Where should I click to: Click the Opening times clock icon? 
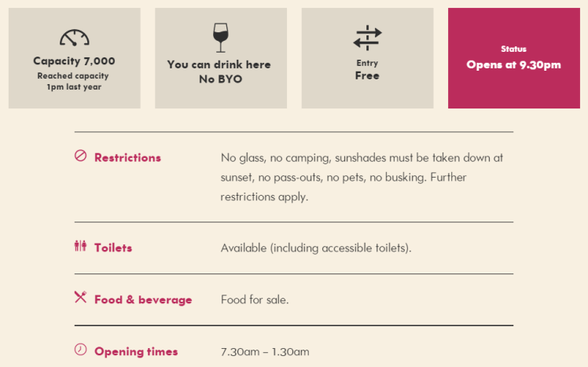[x=80, y=350]
